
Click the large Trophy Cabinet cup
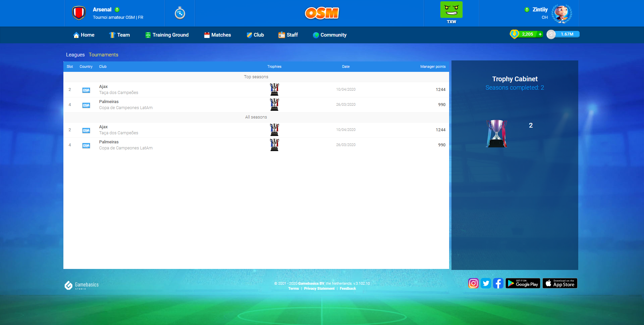pos(496,134)
